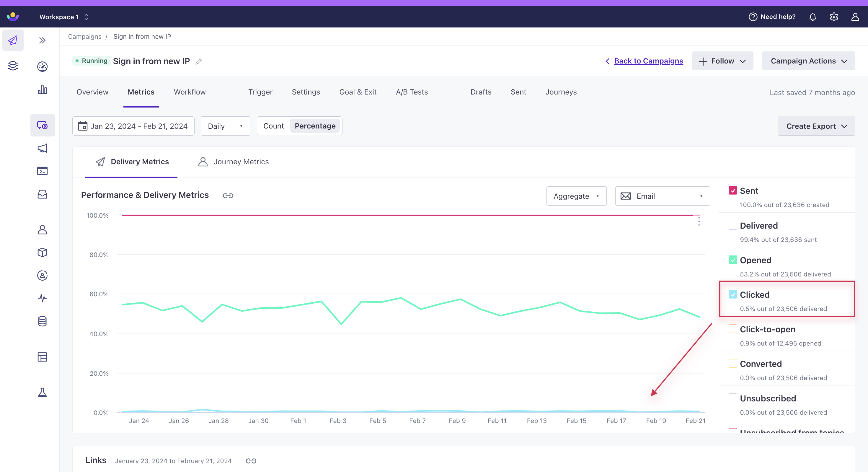Viewport: 868px width, 472px height.
Task: Uncheck the Sent metric checkbox
Action: (732, 191)
